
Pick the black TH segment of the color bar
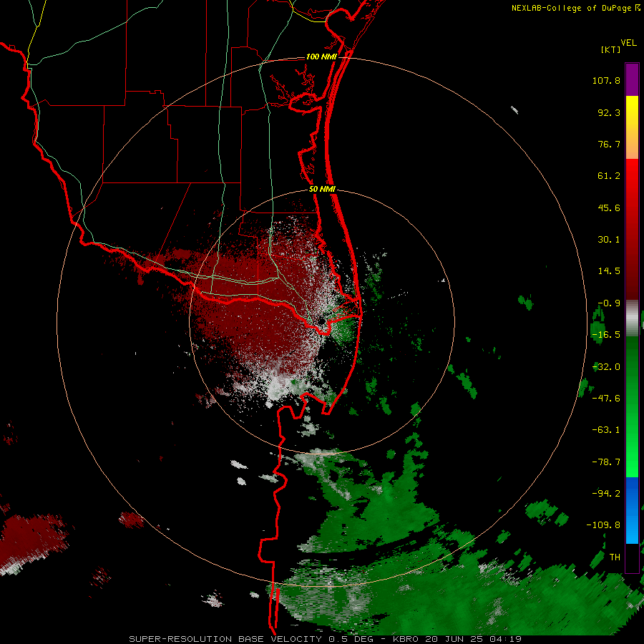click(632, 557)
